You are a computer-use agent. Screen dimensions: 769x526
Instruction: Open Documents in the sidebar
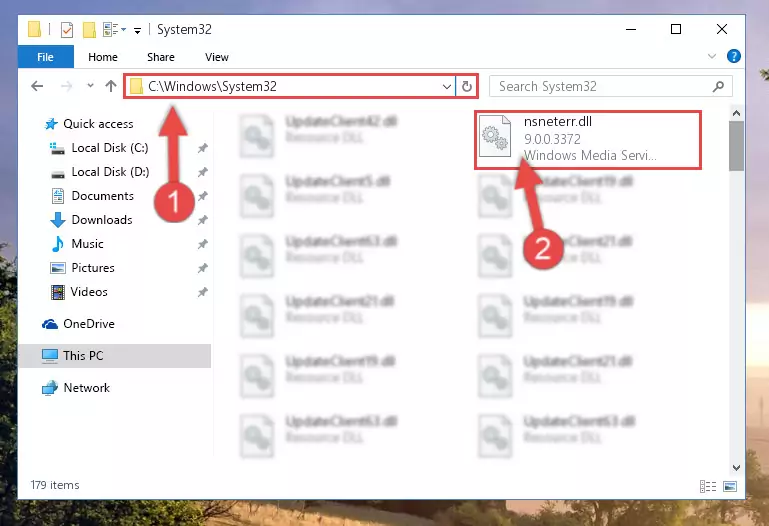coord(103,196)
